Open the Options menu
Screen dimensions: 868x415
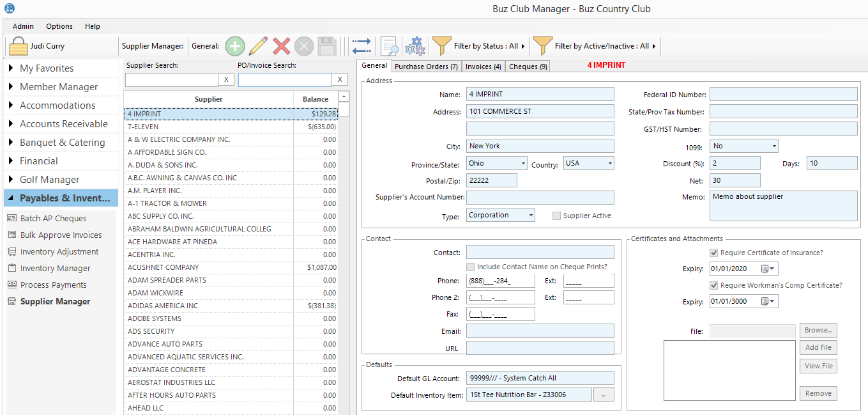[59, 26]
